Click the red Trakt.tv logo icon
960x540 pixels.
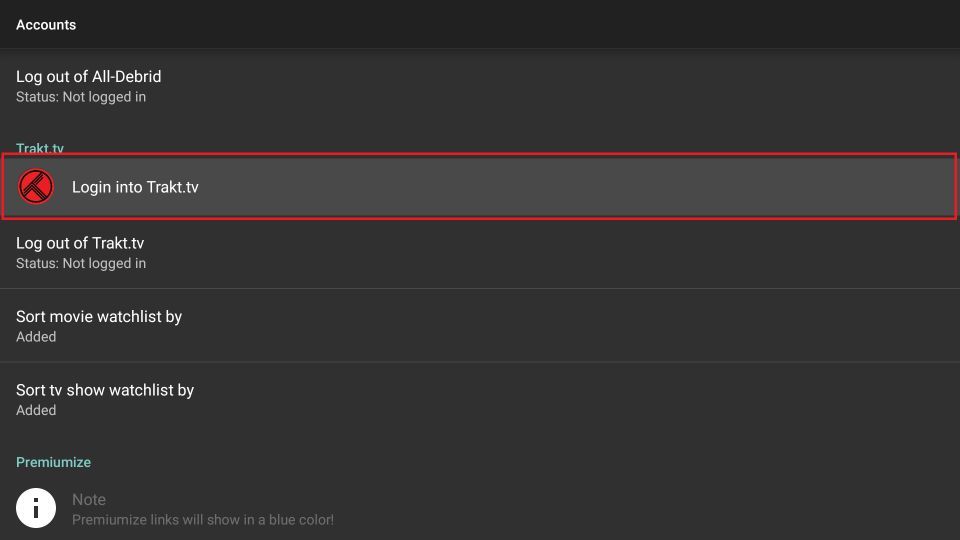click(36, 187)
